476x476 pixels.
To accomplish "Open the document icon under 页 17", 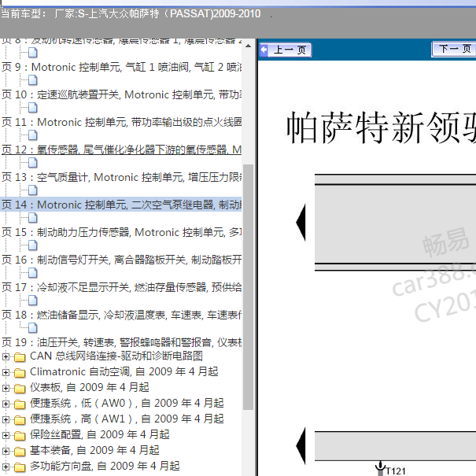I will point(32,301).
